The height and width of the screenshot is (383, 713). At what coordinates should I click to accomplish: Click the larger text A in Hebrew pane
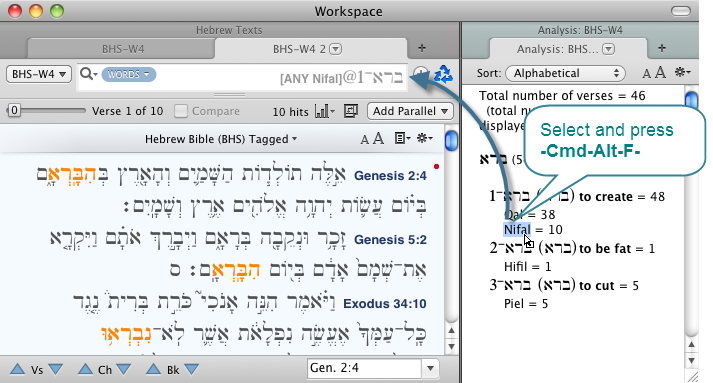378,138
